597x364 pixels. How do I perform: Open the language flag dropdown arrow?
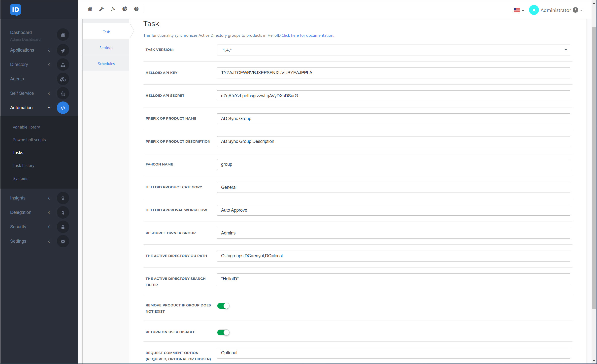[523, 11]
